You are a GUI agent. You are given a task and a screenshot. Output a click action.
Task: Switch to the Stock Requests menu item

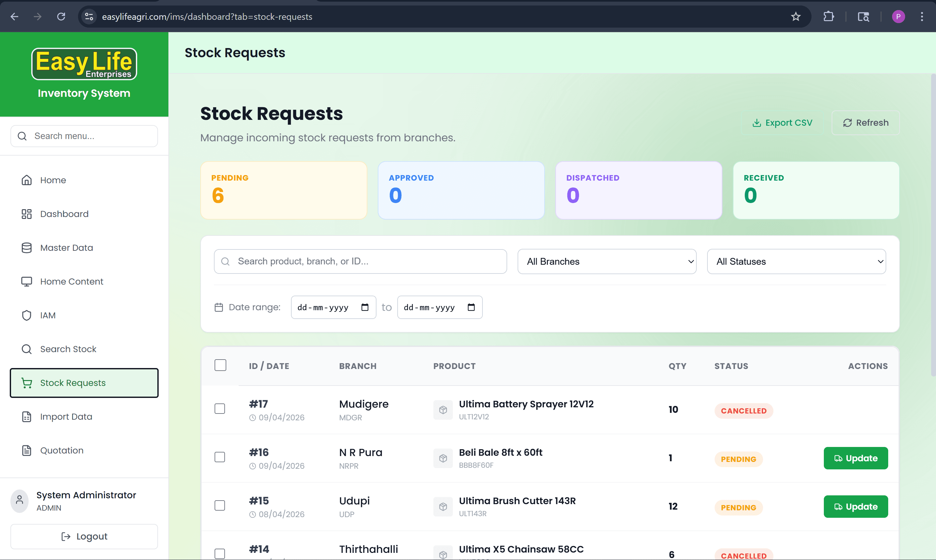(73, 383)
